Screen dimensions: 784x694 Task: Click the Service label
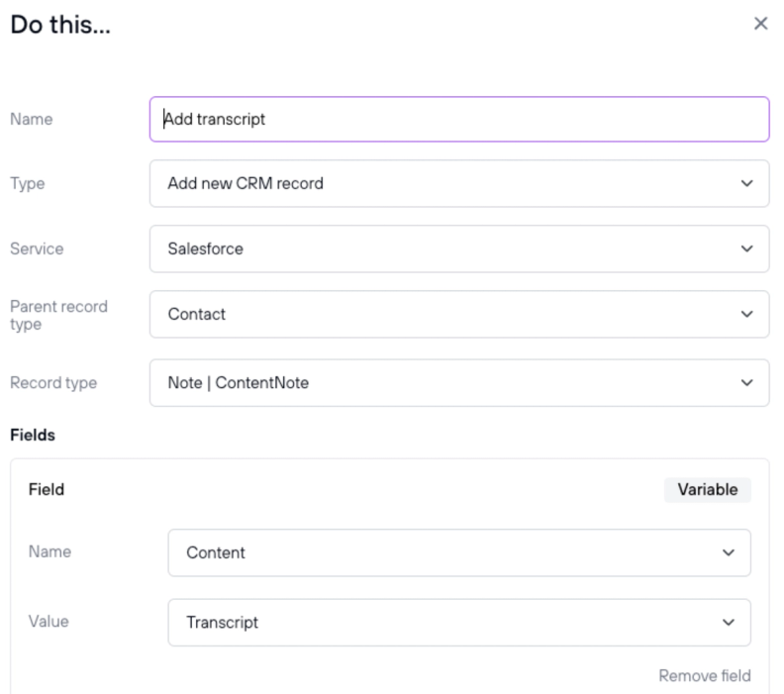[x=37, y=249]
